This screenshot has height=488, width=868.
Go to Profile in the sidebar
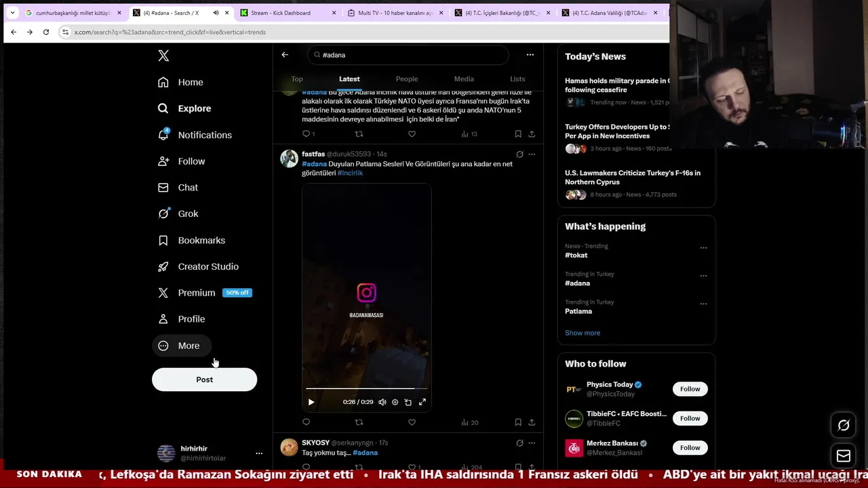pyautogui.click(x=182, y=319)
